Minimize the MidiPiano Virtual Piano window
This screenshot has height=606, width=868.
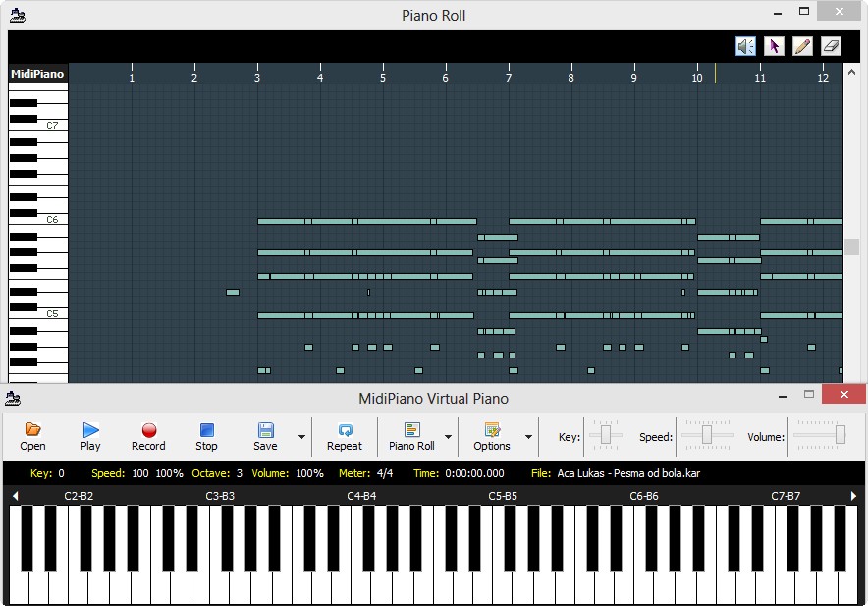pyautogui.click(x=783, y=396)
